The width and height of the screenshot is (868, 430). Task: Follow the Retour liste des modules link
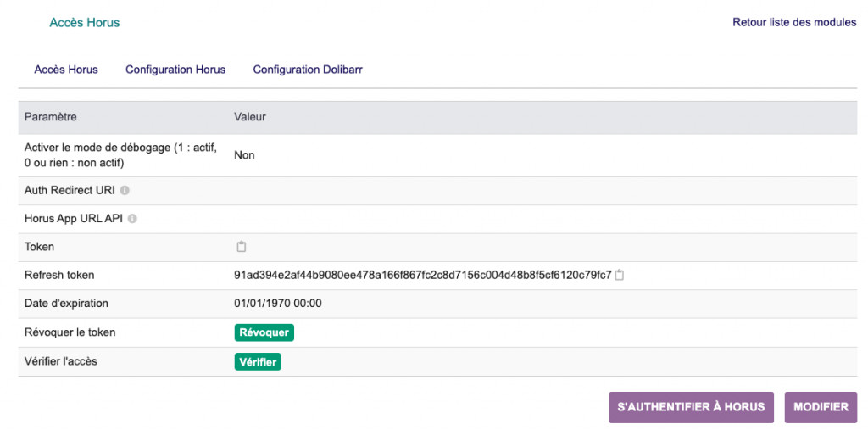pos(794,23)
